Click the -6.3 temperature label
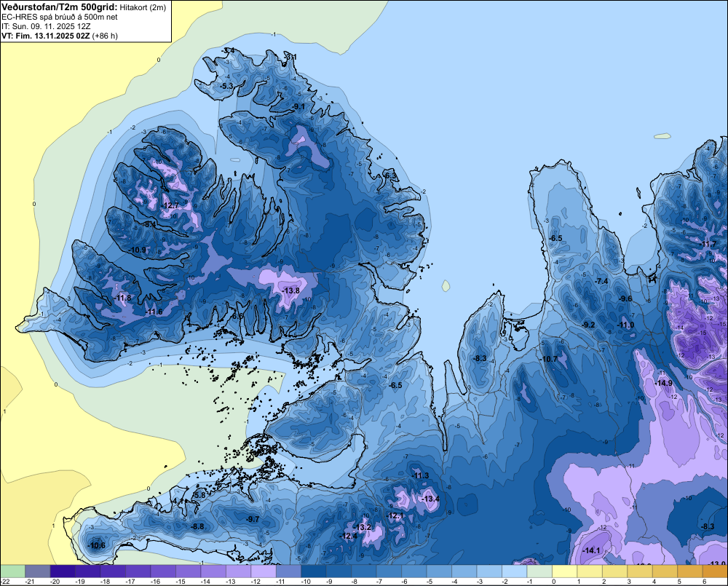Viewport: 728px width, 586px height. (x=391, y=175)
